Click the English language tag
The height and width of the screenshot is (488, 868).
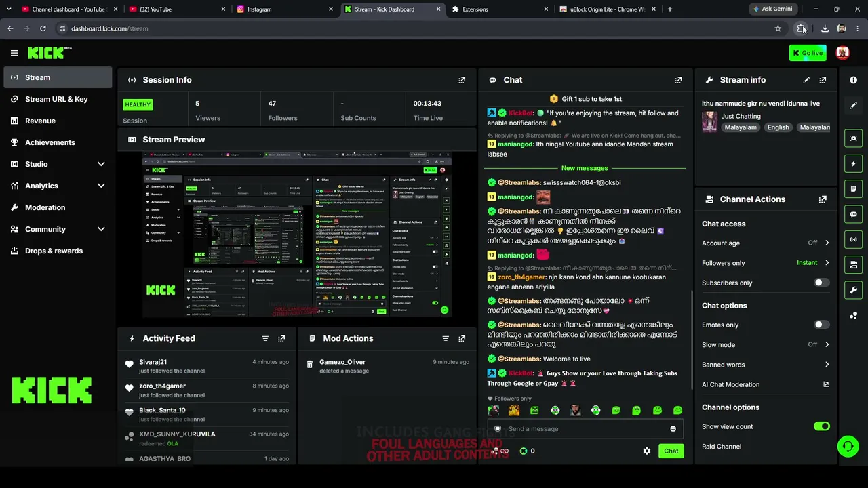tap(778, 127)
